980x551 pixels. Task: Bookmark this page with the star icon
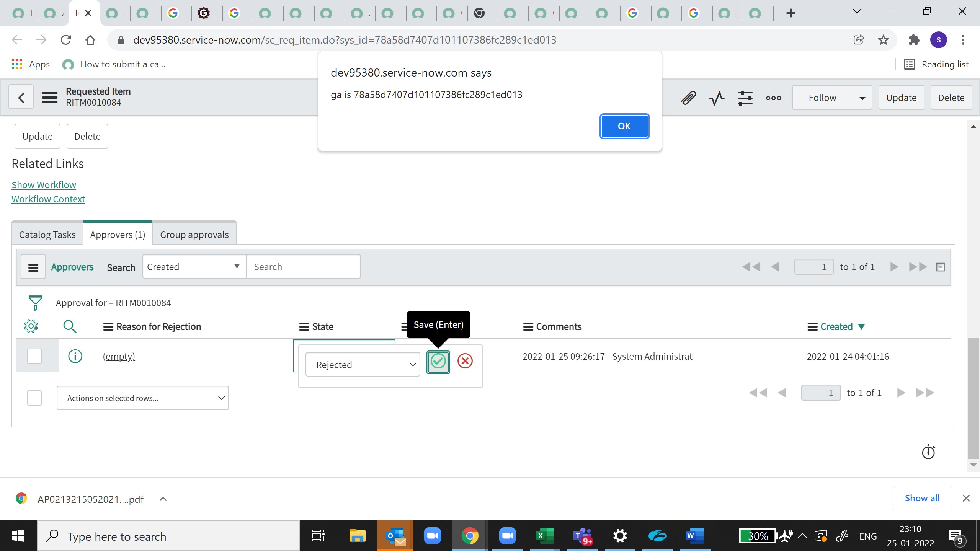pyautogui.click(x=884, y=40)
